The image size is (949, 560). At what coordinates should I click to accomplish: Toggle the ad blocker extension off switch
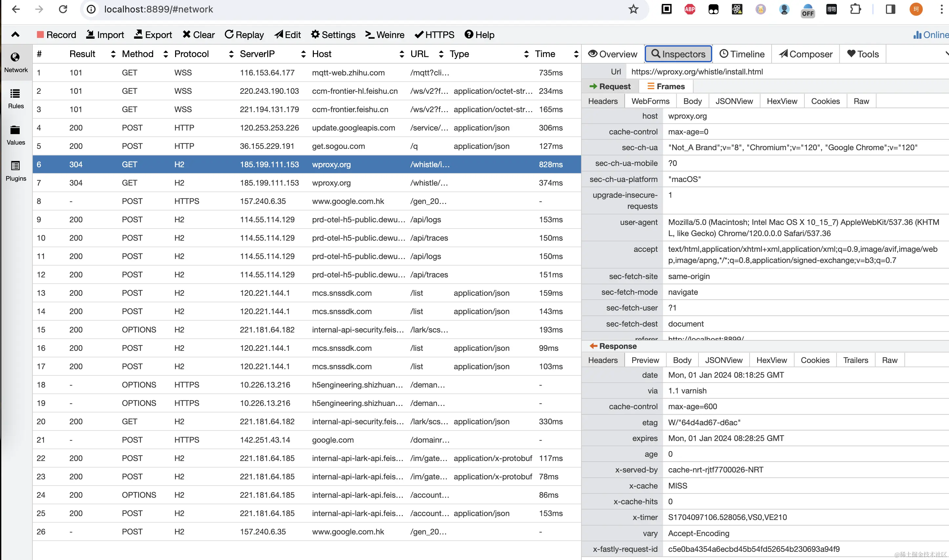pyautogui.click(x=807, y=10)
